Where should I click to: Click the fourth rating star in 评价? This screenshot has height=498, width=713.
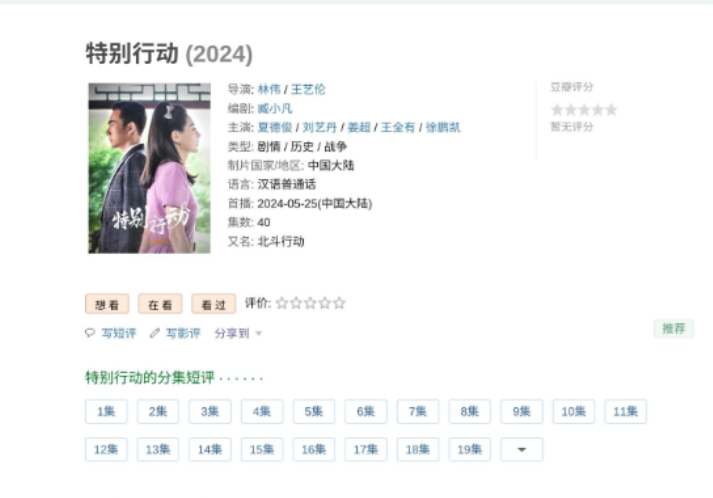click(325, 303)
